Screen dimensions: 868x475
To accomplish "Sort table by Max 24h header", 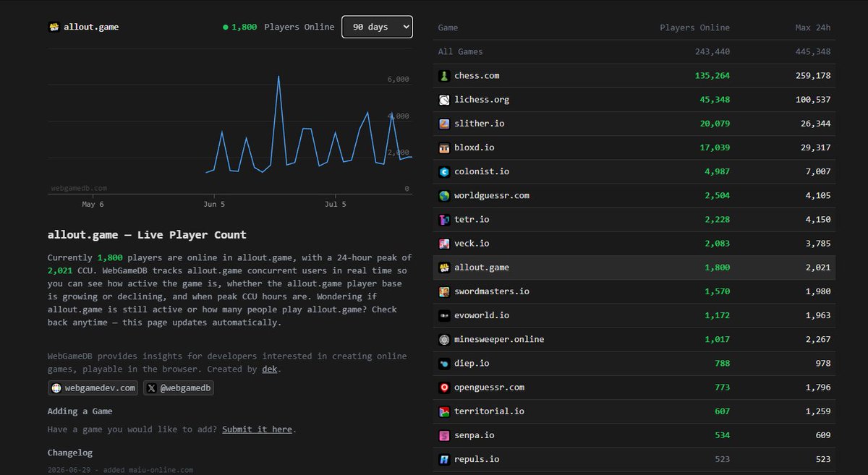I will coord(812,27).
